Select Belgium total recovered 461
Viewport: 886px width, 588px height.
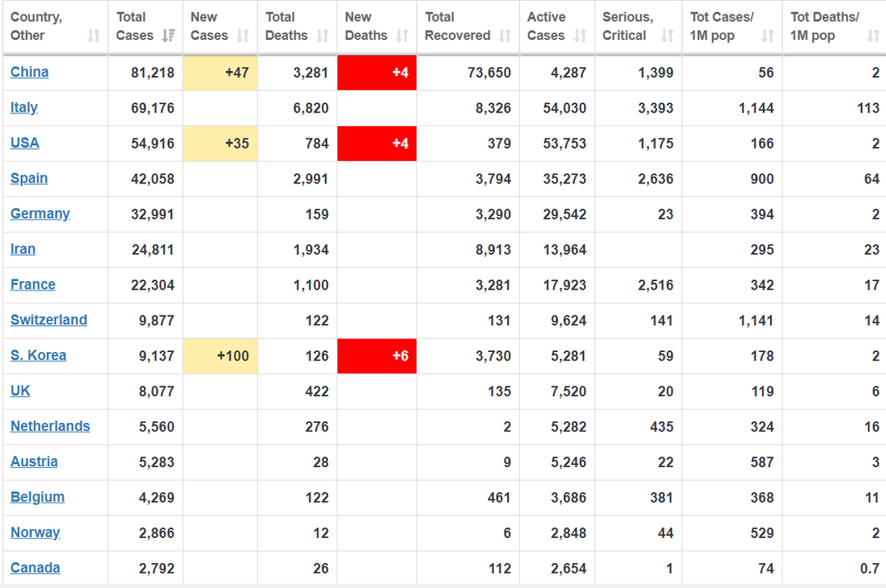[499, 497]
